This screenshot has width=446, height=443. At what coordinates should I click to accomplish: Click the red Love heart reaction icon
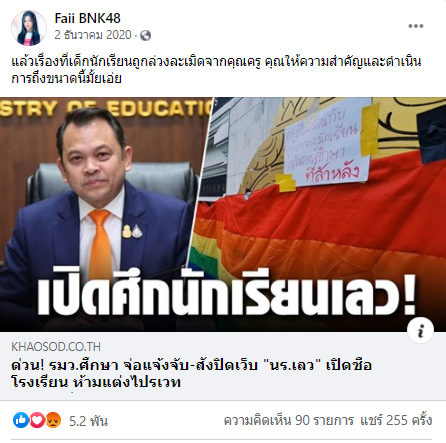tap(37, 420)
